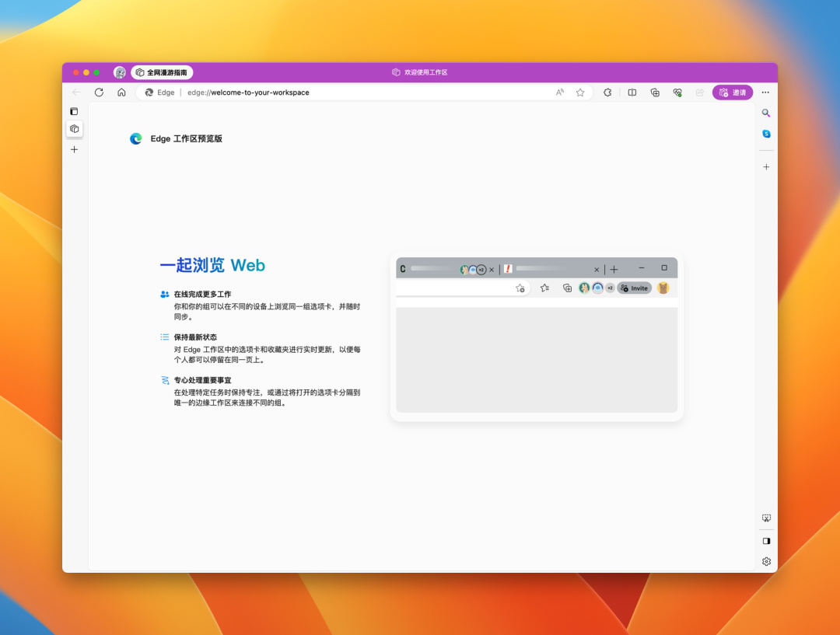The width and height of the screenshot is (840, 635).
Task: Click the 一起浏览 Web heading
Action: click(212, 265)
